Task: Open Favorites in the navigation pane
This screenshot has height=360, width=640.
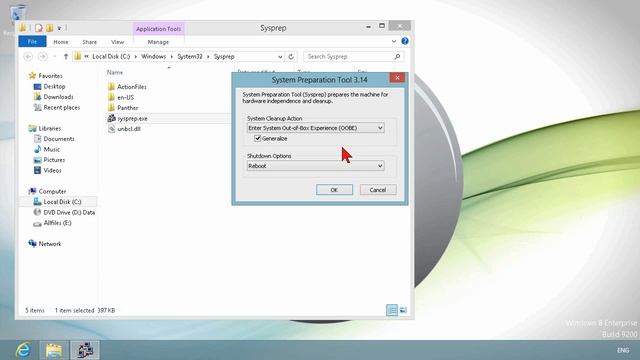Action: pyautogui.click(x=50, y=76)
